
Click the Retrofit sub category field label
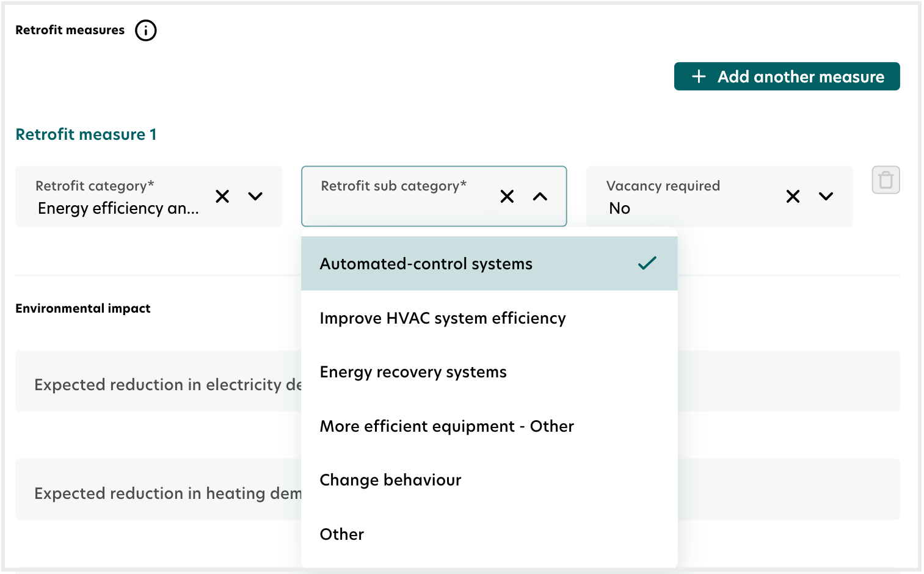(393, 186)
